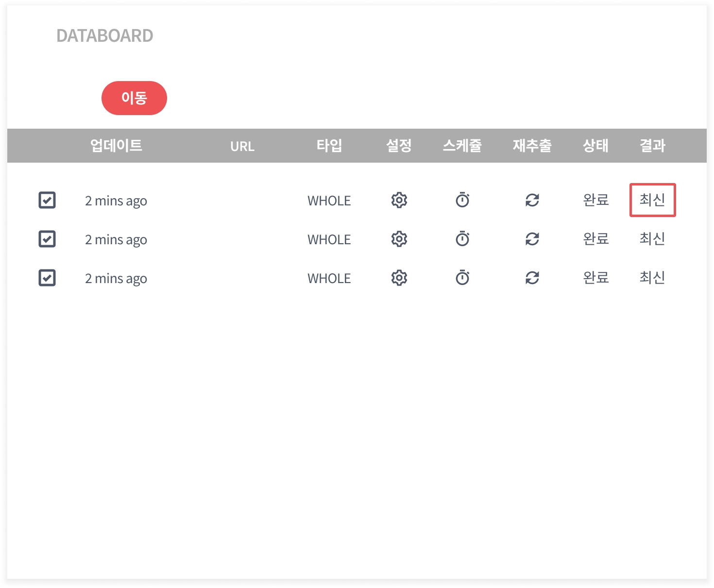714x588 pixels.
Task: Uncheck the first row checkbox
Action: click(x=47, y=200)
